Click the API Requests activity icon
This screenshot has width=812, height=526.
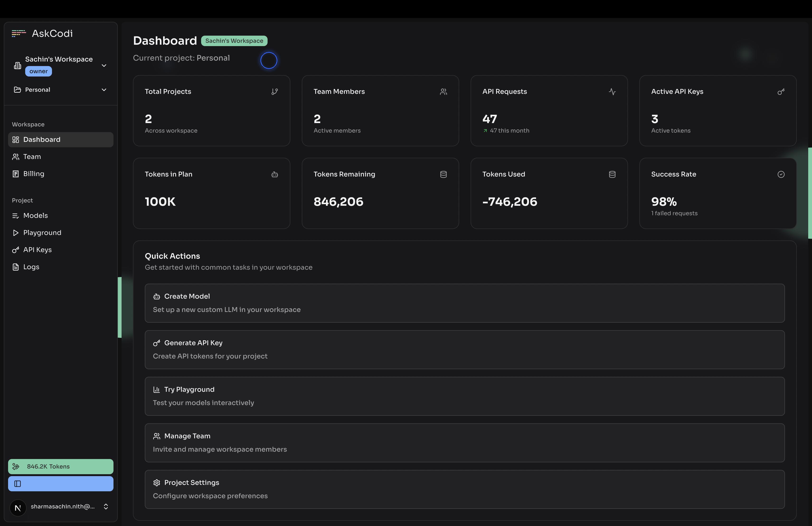[612, 91]
